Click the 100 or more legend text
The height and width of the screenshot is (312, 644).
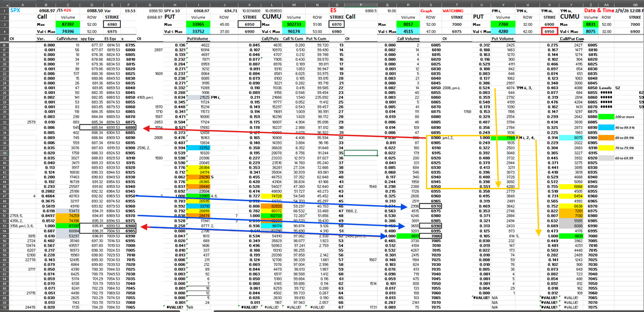[624, 116]
